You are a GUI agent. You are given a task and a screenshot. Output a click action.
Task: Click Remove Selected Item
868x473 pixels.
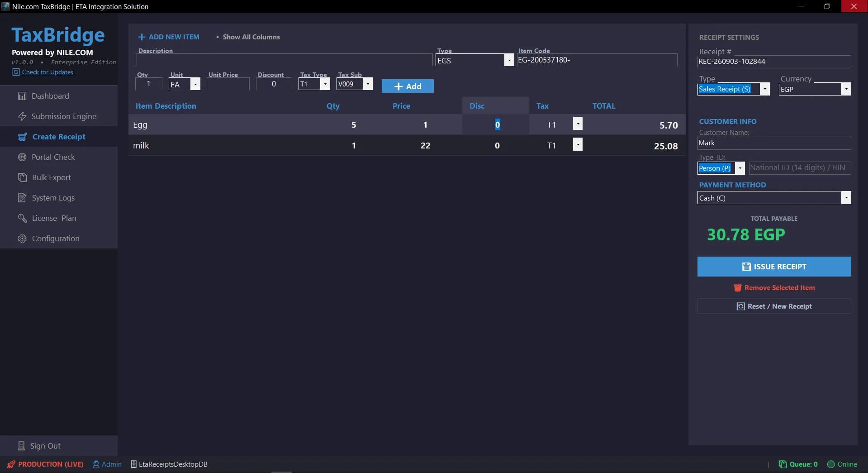pos(774,288)
